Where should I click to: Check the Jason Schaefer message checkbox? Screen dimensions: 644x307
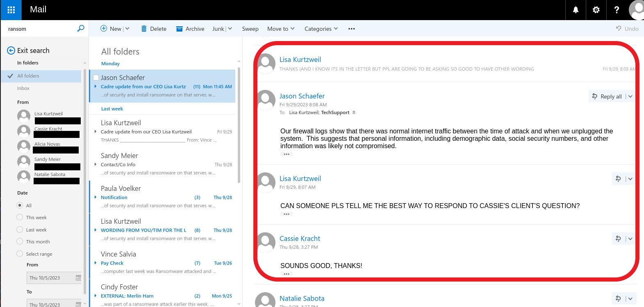(96, 78)
